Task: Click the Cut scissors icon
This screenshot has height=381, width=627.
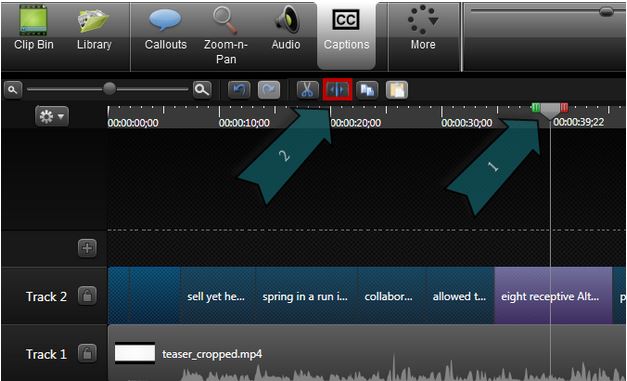Action: click(307, 90)
